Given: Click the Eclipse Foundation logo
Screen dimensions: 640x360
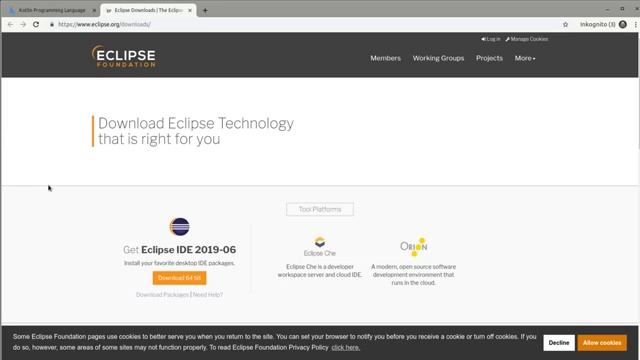Looking at the screenshot, I should tap(124, 56).
